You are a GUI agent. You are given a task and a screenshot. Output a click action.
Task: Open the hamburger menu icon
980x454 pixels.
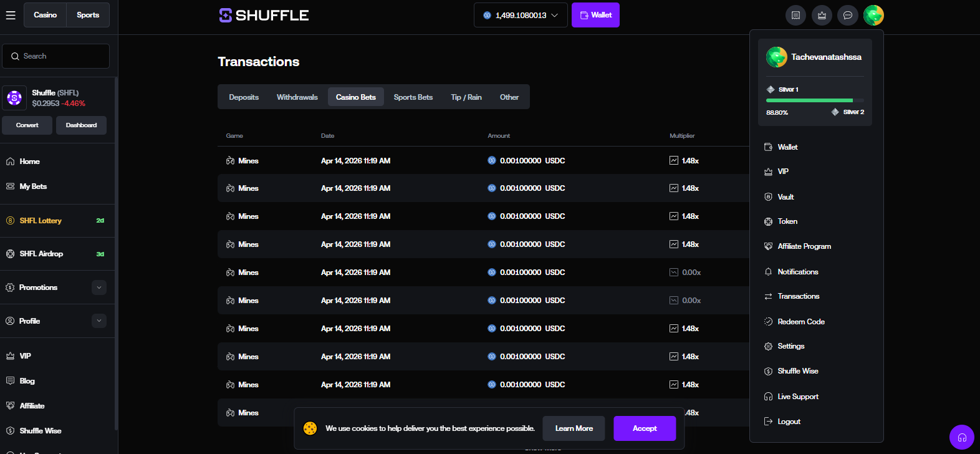[11, 15]
